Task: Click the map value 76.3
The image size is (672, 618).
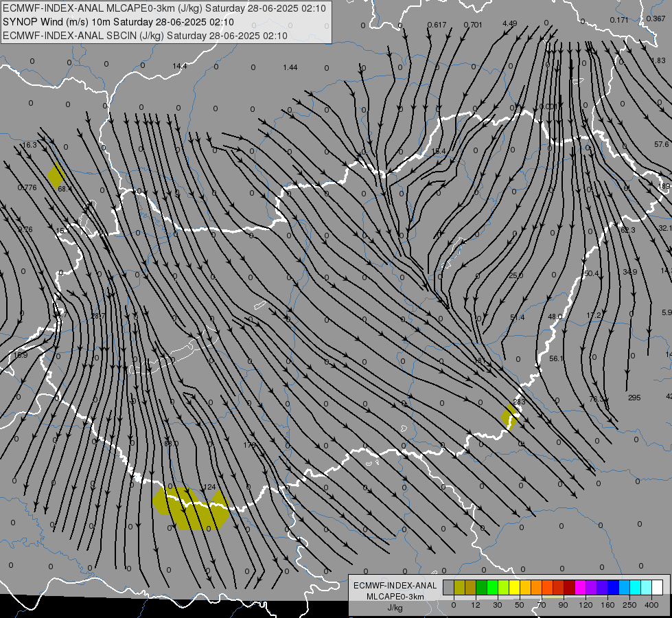Action: coord(596,399)
